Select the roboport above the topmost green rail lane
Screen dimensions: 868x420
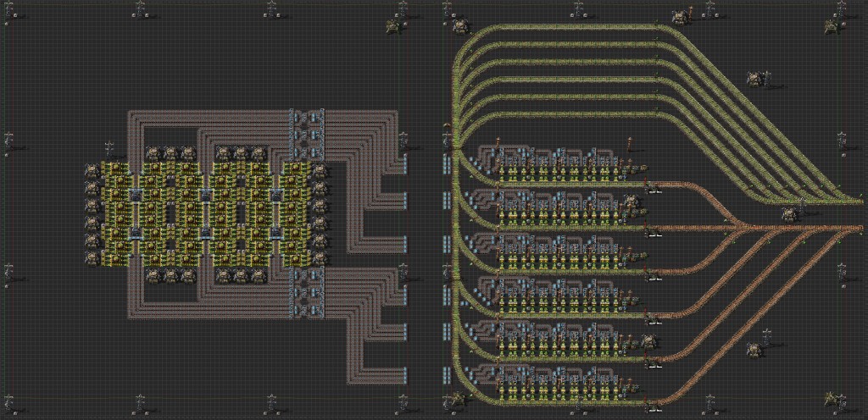tap(681, 17)
